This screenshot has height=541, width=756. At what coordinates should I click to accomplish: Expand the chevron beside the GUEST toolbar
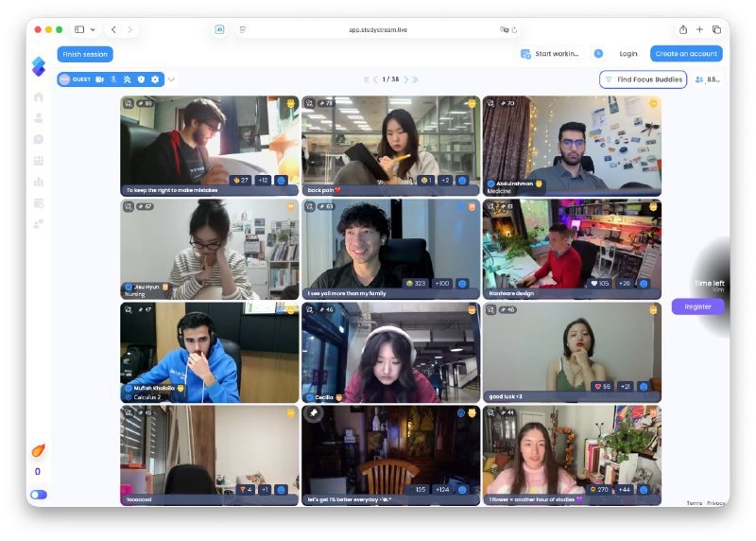click(171, 79)
